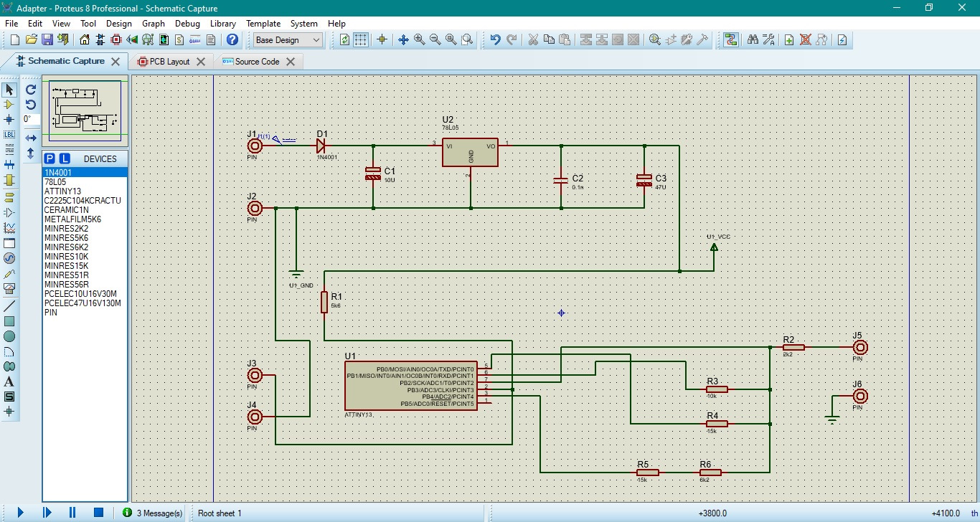980x522 pixels.
Task: Open the Bill of Materials dollar icon
Action: point(179,40)
